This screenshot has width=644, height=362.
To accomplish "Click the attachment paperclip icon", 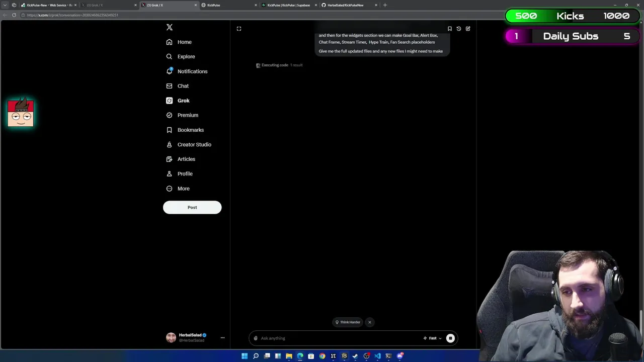I will tap(256, 338).
